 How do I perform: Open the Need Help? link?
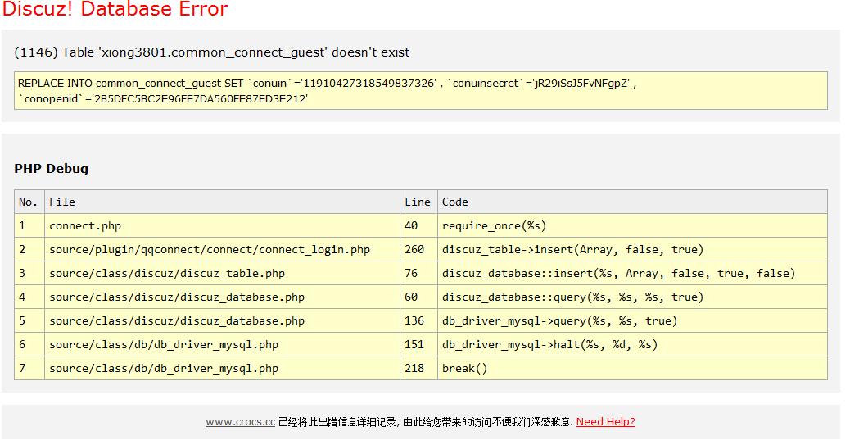(605, 422)
